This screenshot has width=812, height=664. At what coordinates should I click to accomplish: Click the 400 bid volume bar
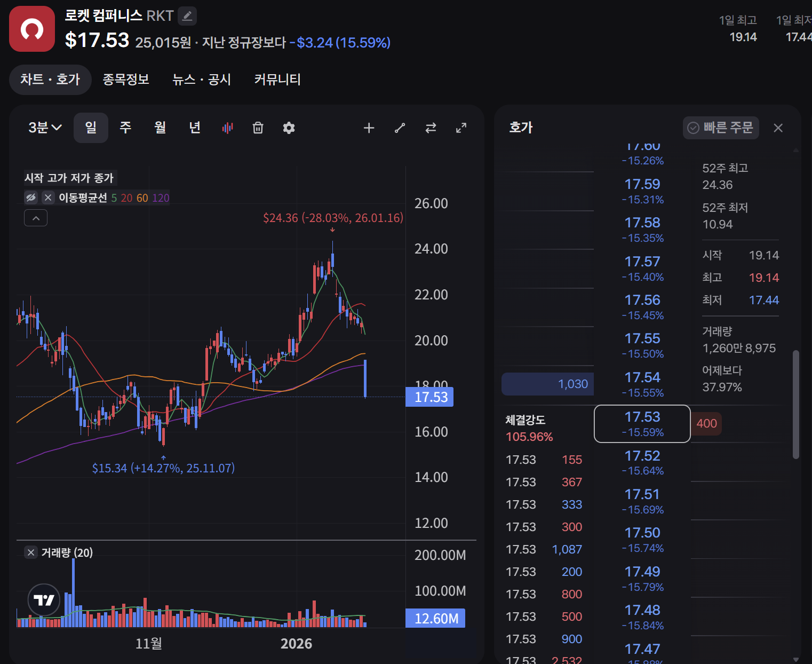706,423
